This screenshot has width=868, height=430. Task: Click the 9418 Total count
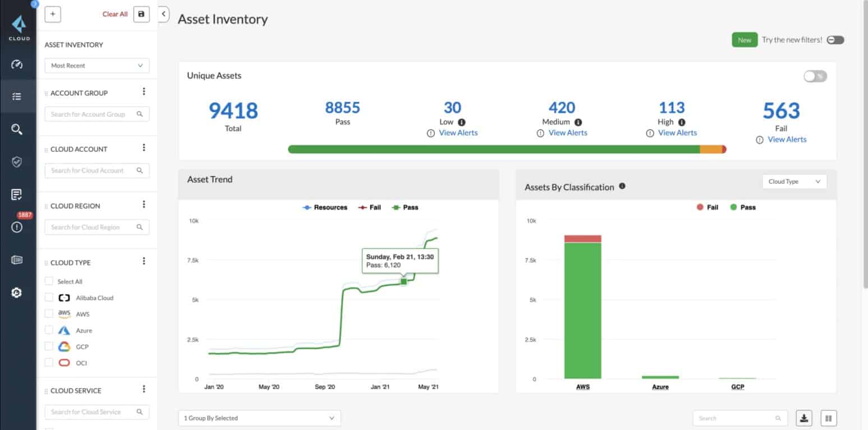pyautogui.click(x=233, y=111)
